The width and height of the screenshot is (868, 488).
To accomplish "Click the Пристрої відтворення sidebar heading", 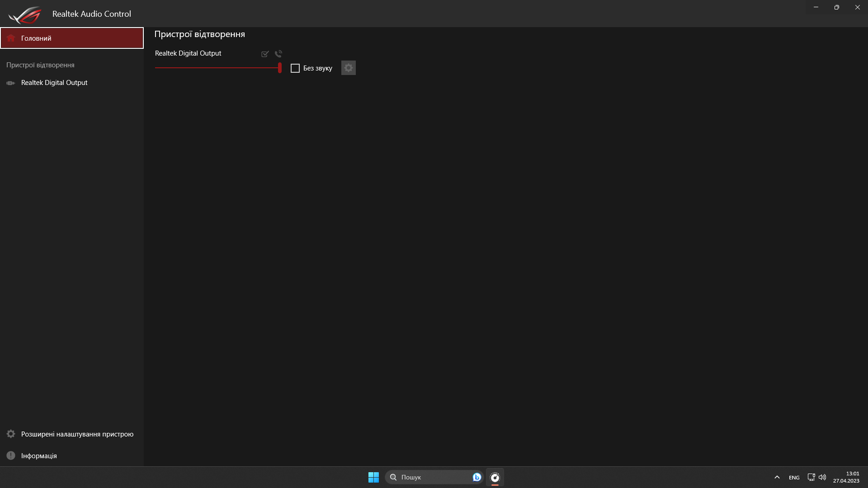I will click(x=40, y=65).
